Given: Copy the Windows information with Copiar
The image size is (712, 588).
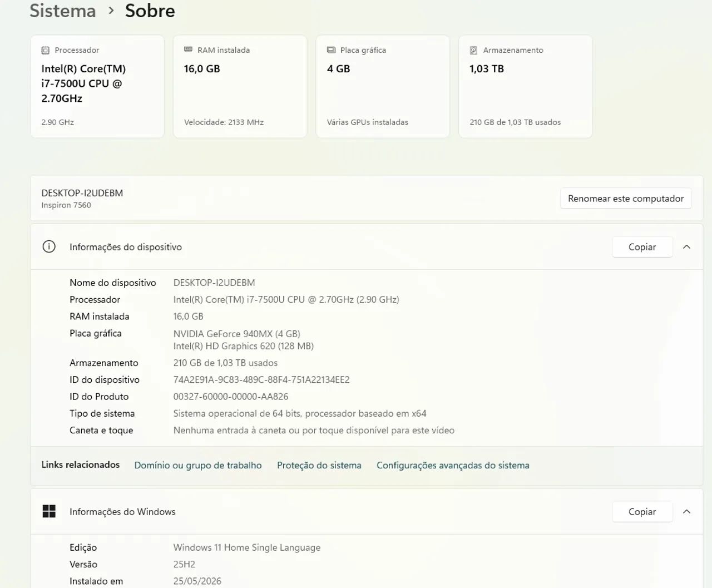Looking at the screenshot, I should pos(642,512).
